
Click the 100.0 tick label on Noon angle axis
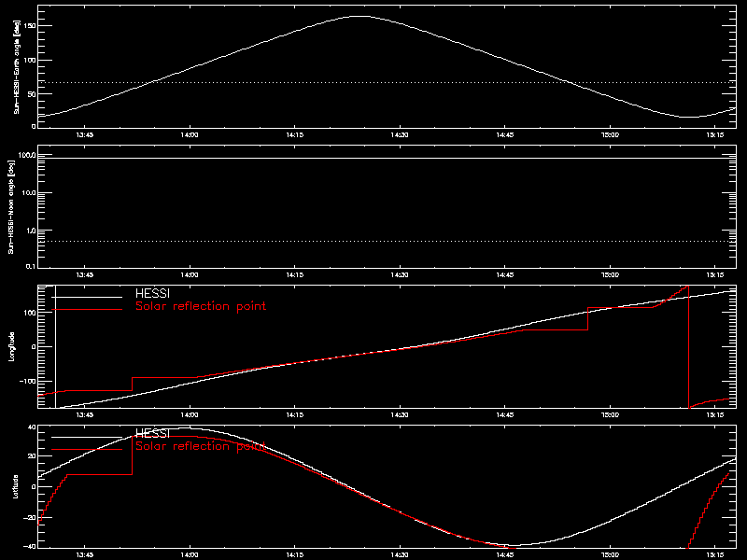coord(27,155)
